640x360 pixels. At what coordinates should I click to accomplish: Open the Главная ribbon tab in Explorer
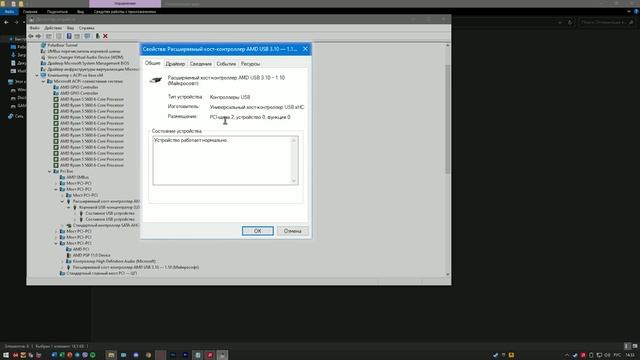30,11
